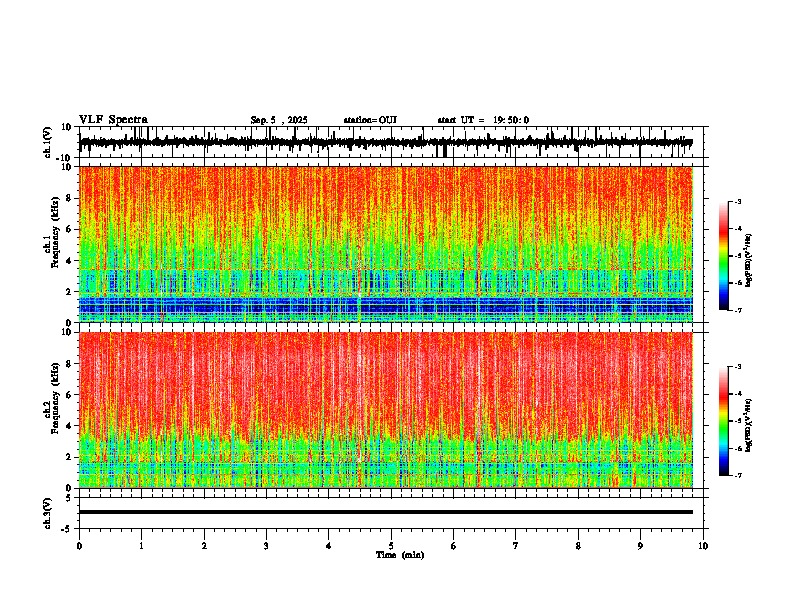Click the "station=OUI" header text
The width and height of the screenshot is (792, 612).
[370, 120]
